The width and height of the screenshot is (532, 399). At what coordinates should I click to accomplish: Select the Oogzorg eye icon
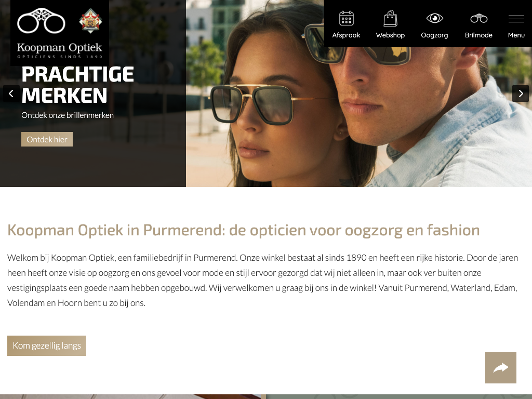(x=434, y=18)
